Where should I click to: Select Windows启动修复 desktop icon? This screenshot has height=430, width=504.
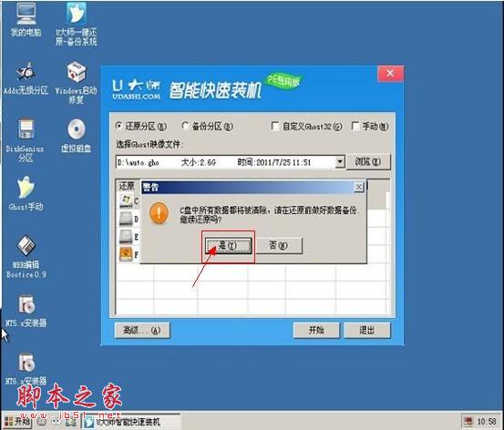(76, 83)
